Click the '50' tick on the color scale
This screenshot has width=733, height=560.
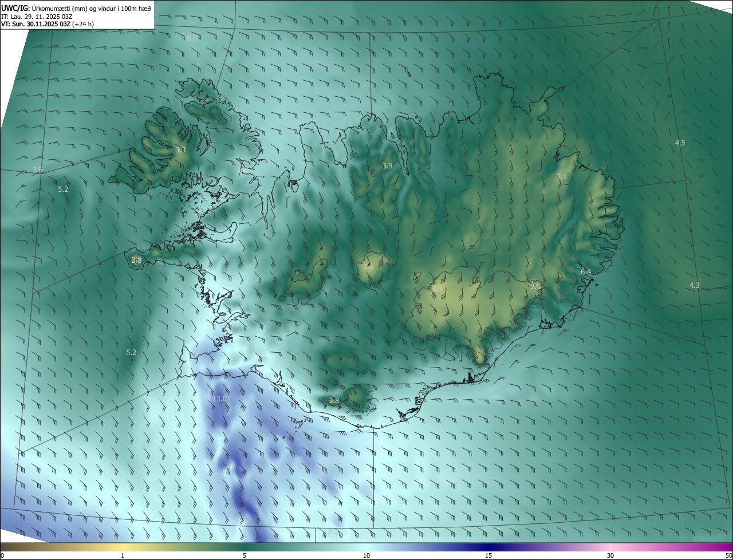728,555
